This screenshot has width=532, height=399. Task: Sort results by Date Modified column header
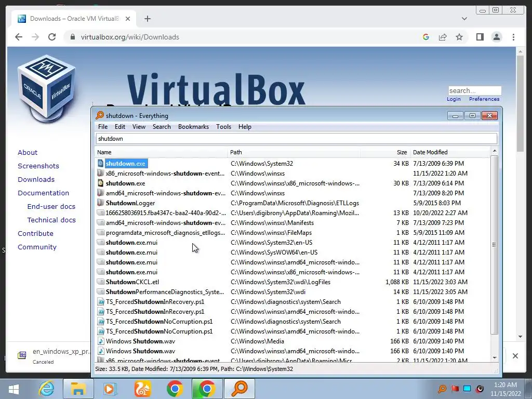(450, 152)
